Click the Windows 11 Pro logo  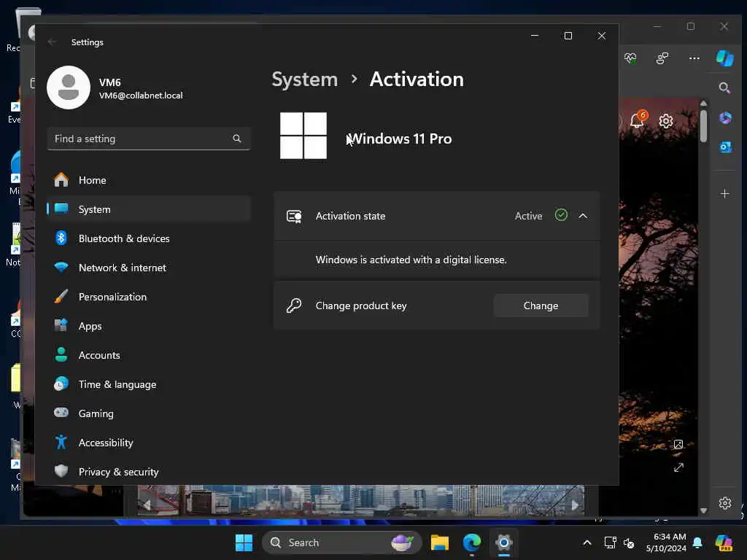[x=303, y=136]
